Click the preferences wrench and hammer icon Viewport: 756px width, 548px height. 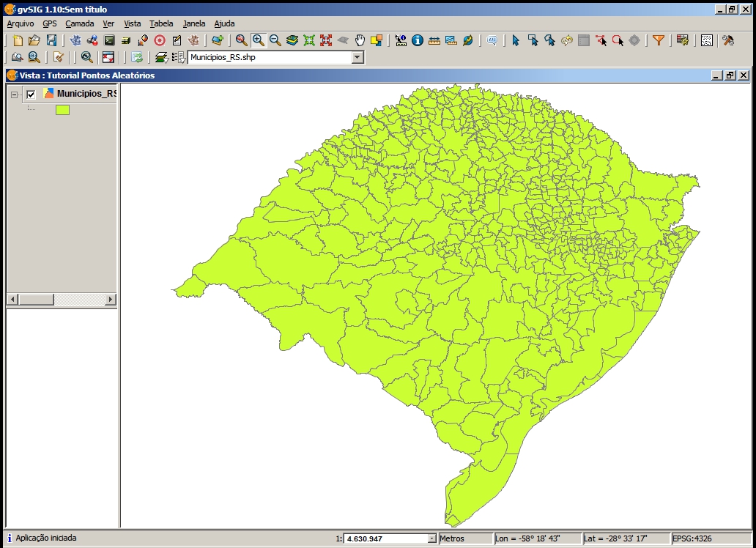pyautogui.click(x=728, y=40)
